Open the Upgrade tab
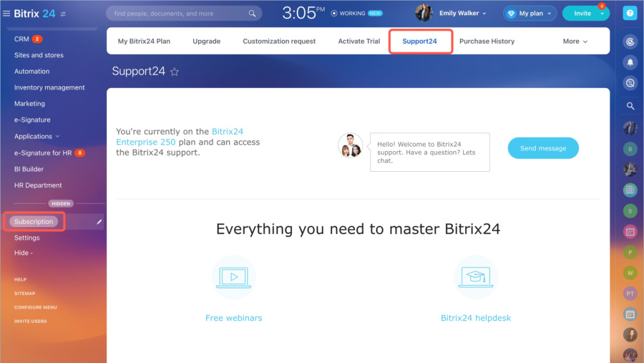The image size is (644, 363). pos(206,41)
